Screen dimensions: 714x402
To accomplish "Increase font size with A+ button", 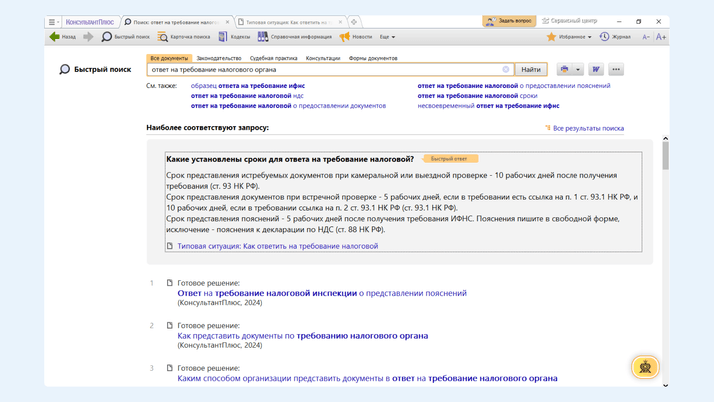I will pos(661,37).
